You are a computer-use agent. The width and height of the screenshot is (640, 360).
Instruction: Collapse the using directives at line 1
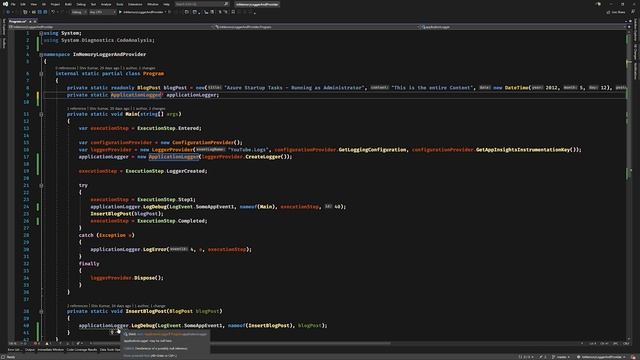pos(41,33)
